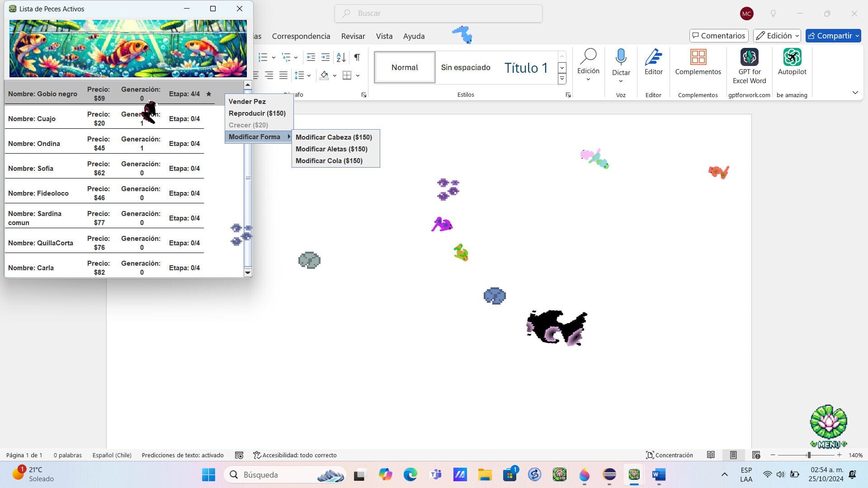Click inside the Buscar search field
The width and height of the screenshot is (868, 488).
point(438,13)
